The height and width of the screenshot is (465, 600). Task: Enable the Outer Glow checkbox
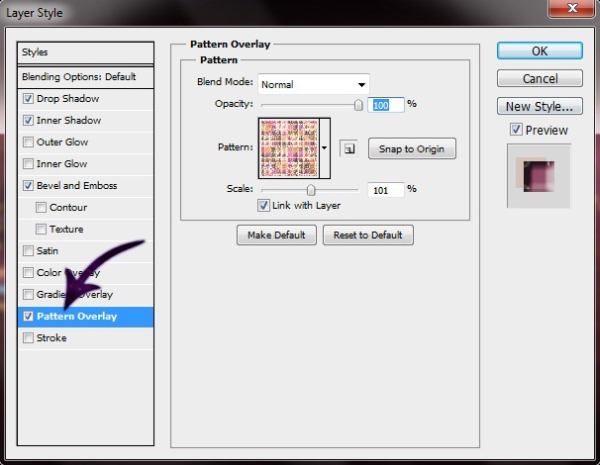[28, 142]
